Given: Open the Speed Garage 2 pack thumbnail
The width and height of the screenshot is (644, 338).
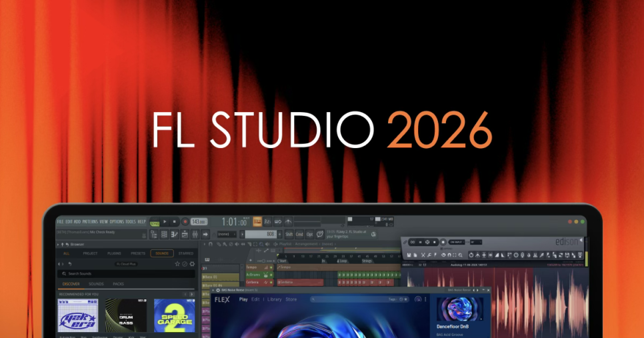Looking at the screenshot, I should click(x=174, y=315).
